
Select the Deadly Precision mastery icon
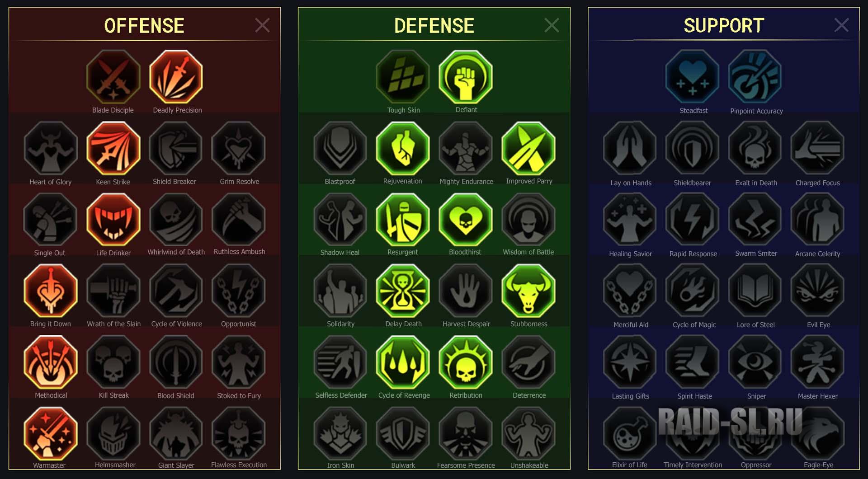click(176, 77)
